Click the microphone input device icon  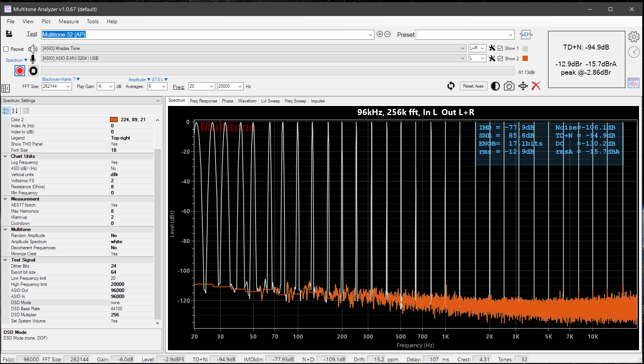tap(33, 59)
